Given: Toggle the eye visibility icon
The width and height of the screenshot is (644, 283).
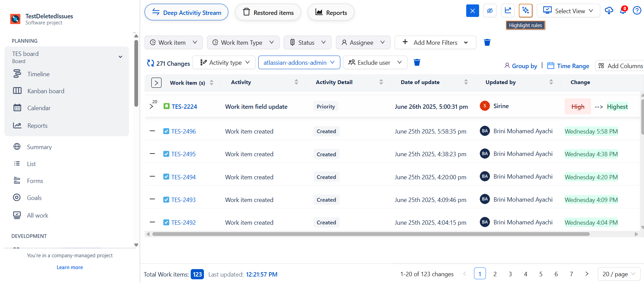Looking at the screenshot, I should (490, 11).
